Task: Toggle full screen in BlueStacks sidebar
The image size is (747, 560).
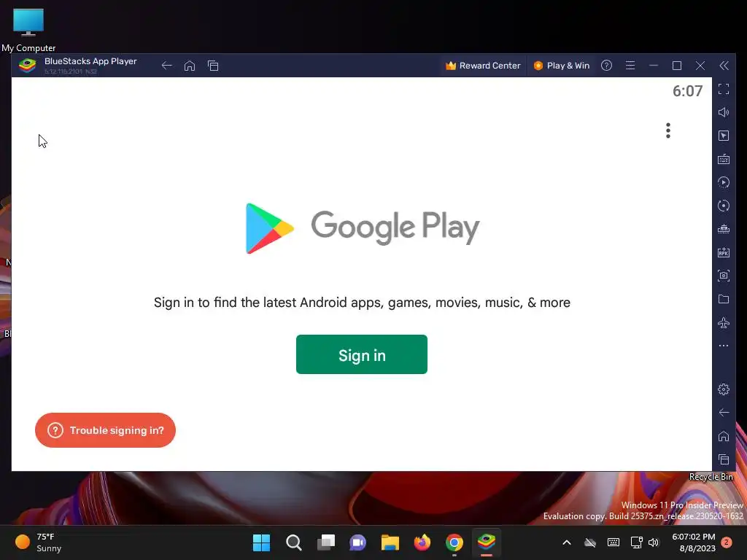Action: 723,89
